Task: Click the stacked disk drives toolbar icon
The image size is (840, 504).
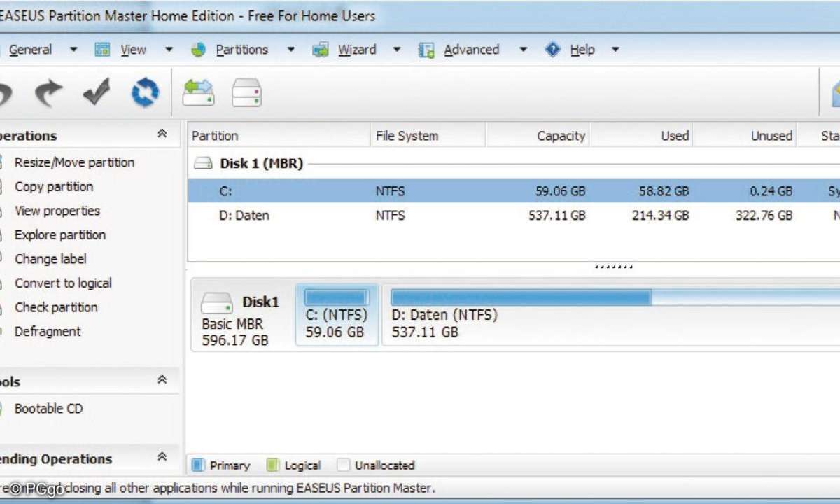Action: point(246,92)
